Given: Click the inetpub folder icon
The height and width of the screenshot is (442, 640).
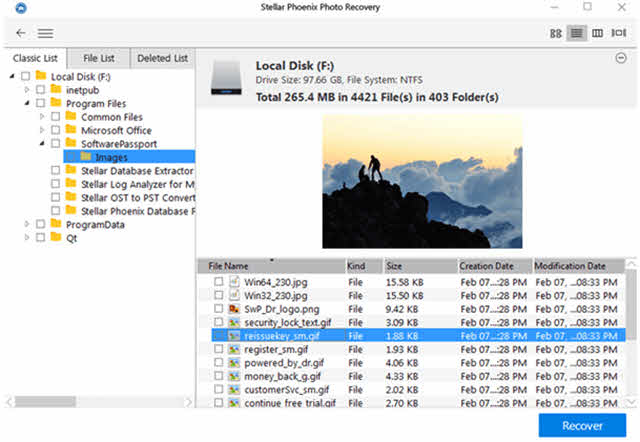Looking at the screenshot, I should pos(56,89).
